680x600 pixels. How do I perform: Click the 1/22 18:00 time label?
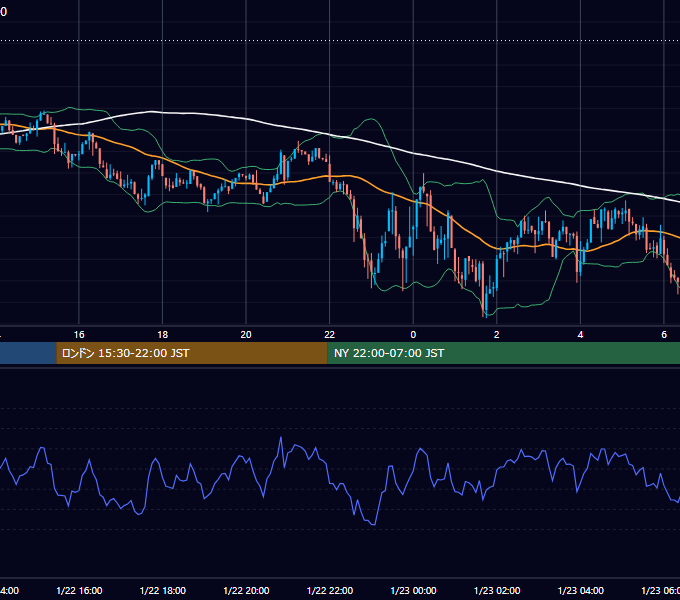(163, 590)
